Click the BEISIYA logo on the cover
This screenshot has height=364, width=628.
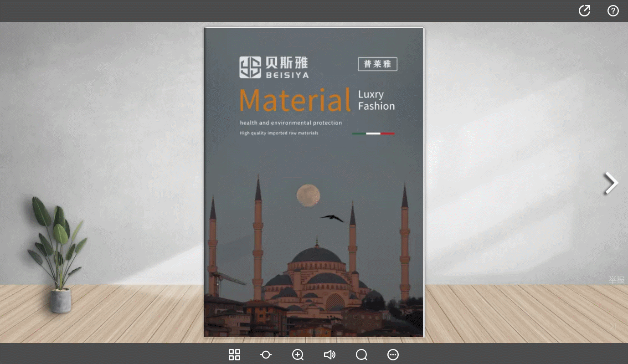tap(274, 67)
